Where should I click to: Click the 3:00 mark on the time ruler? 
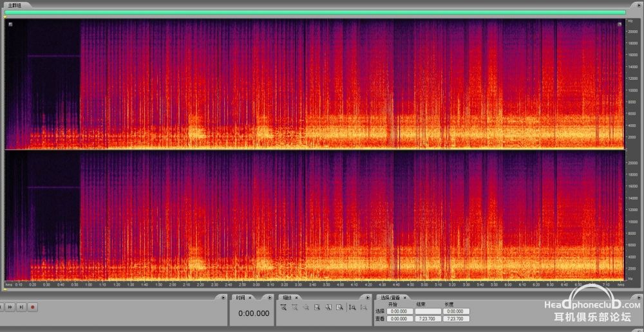click(x=256, y=284)
